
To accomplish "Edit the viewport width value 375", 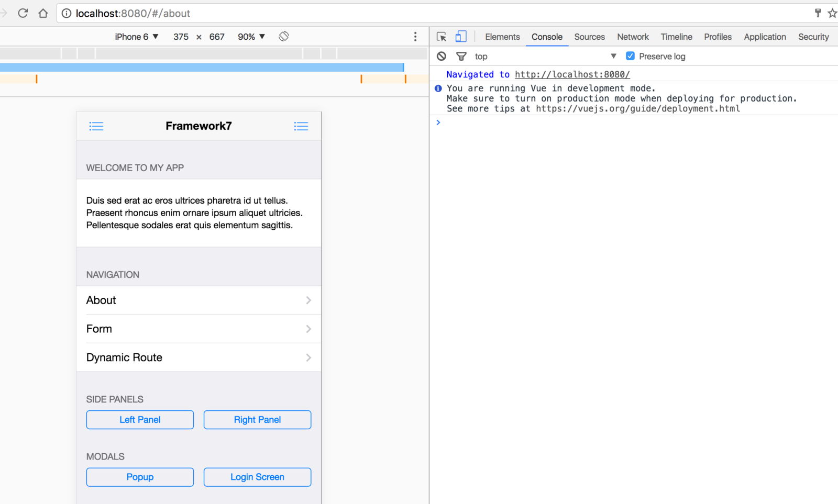I will (181, 37).
